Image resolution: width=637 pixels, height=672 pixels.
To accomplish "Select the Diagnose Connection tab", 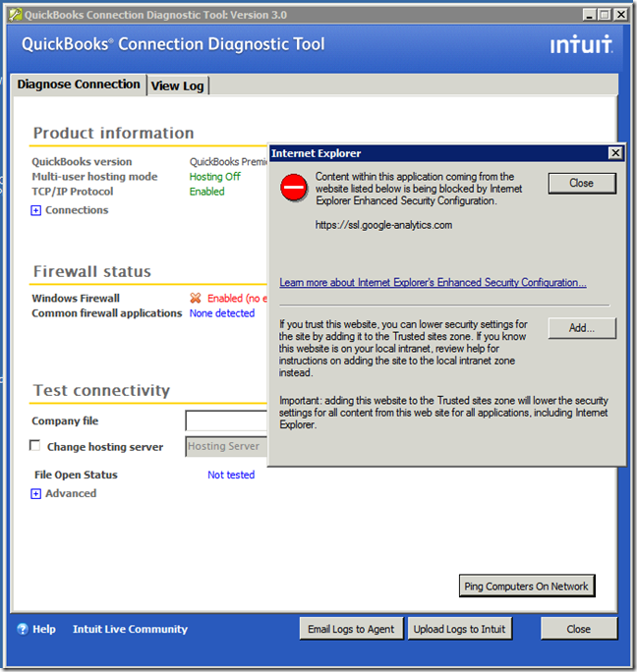I will point(79,84).
